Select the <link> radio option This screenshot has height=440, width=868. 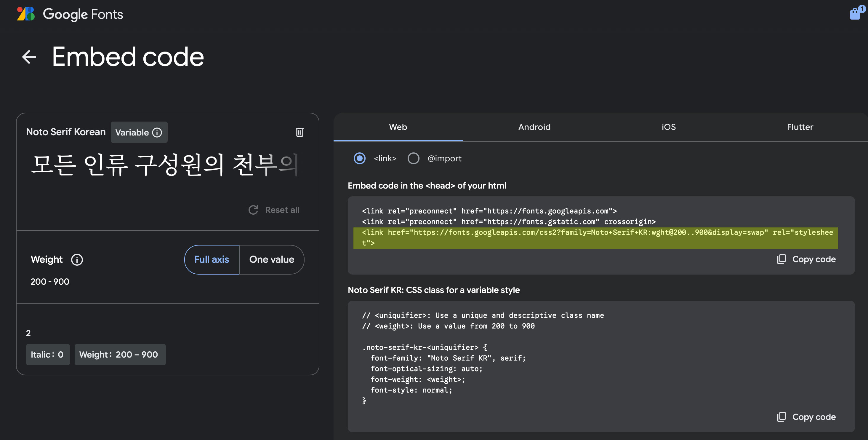(x=360, y=158)
